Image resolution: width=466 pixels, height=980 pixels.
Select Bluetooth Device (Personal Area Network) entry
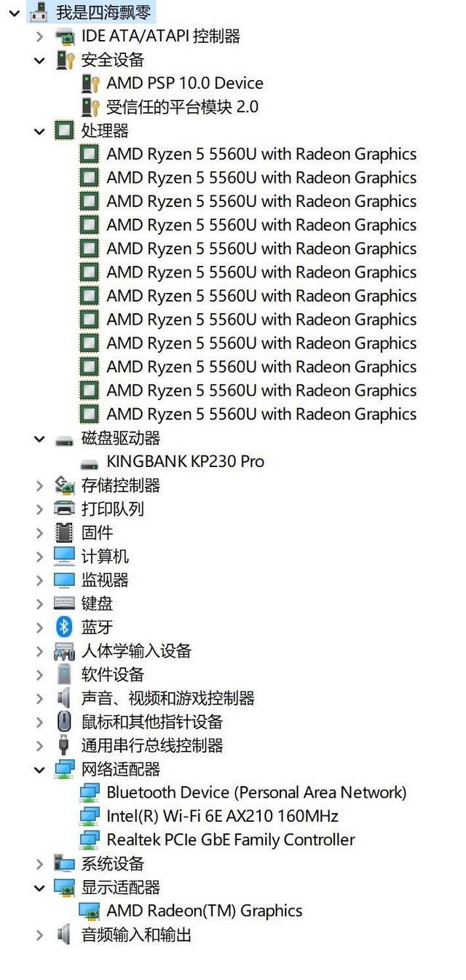[256, 793]
